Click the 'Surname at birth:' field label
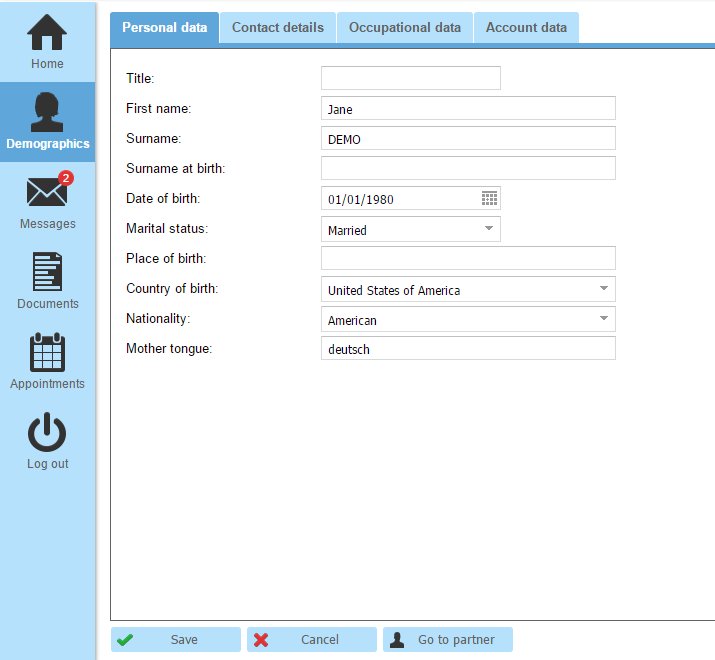This screenshot has width=715, height=660. click(176, 168)
